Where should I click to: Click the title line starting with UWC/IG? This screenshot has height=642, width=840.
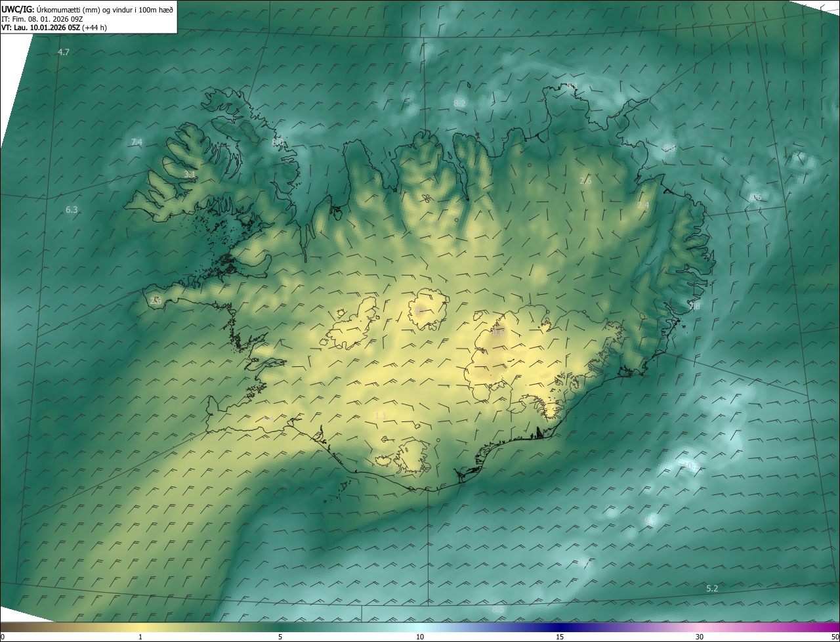tap(87, 9)
